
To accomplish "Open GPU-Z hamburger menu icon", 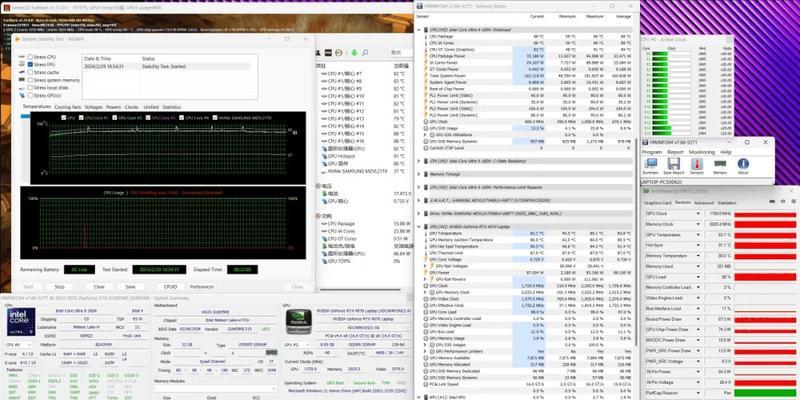I will [793, 202].
